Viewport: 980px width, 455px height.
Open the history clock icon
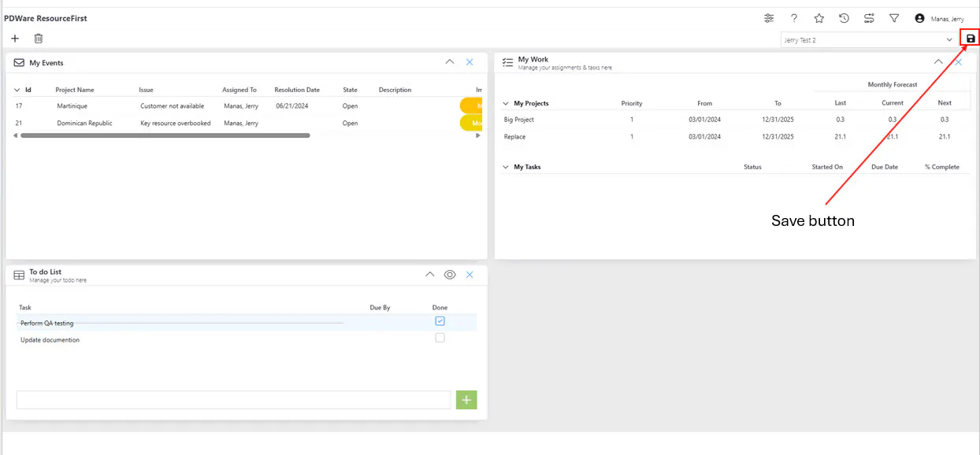click(844, 18)
